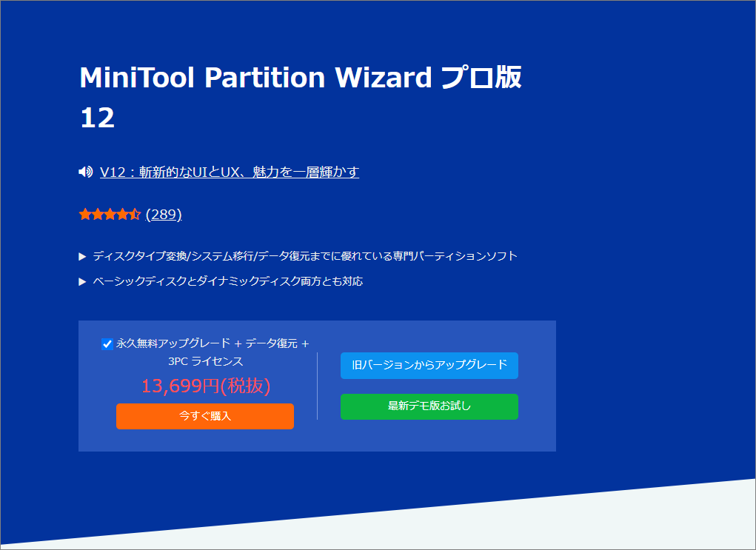The width and height of the screenshot is (756, 550).
Task: Click the triangle bullet before ベーシックディスク
Action: 82,281
